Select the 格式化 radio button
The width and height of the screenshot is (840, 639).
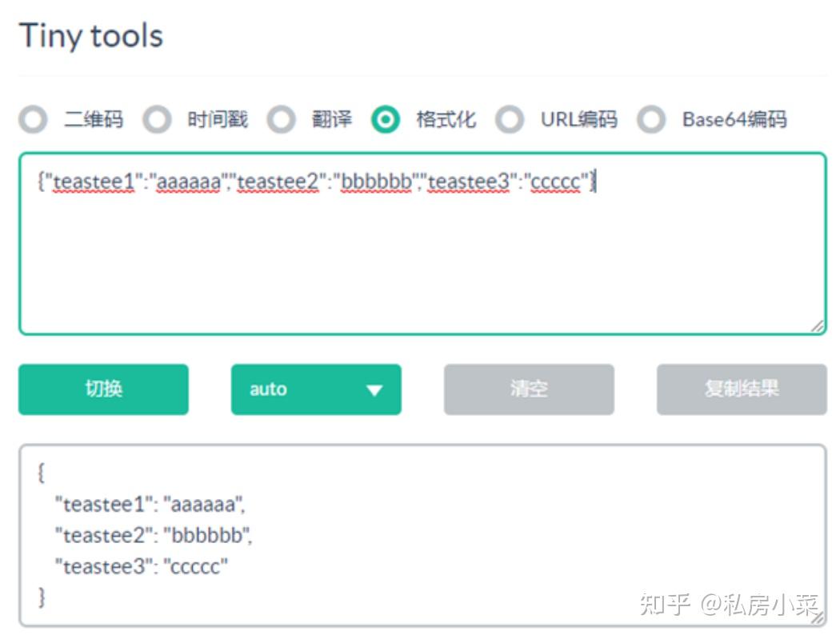point(386,120)
